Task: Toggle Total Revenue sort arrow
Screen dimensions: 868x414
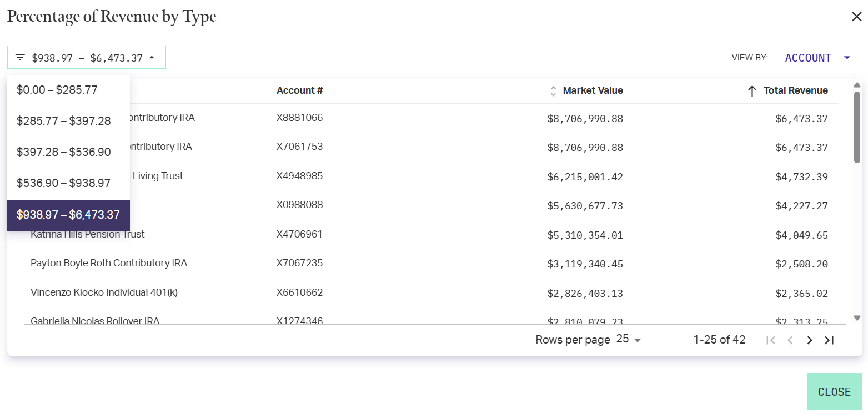Action: point(752,91)
